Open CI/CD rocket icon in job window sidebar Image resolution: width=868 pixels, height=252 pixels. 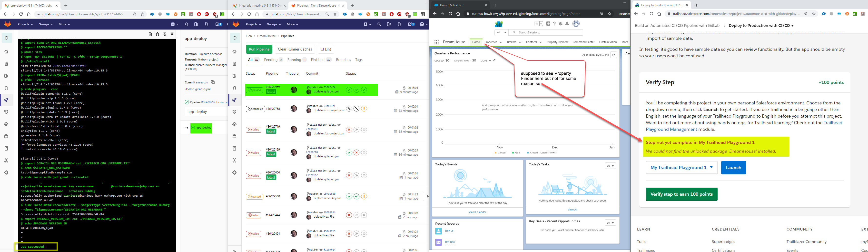click(6, 100)
